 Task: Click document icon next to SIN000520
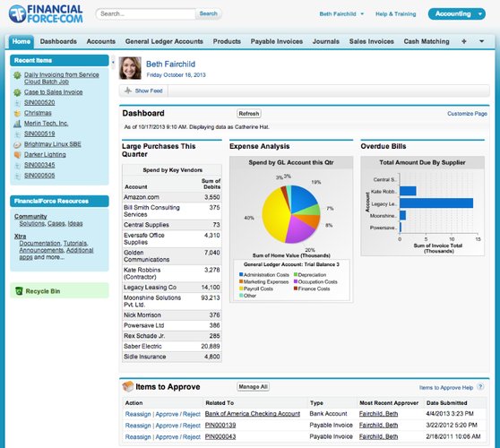[x=17, y=103]
